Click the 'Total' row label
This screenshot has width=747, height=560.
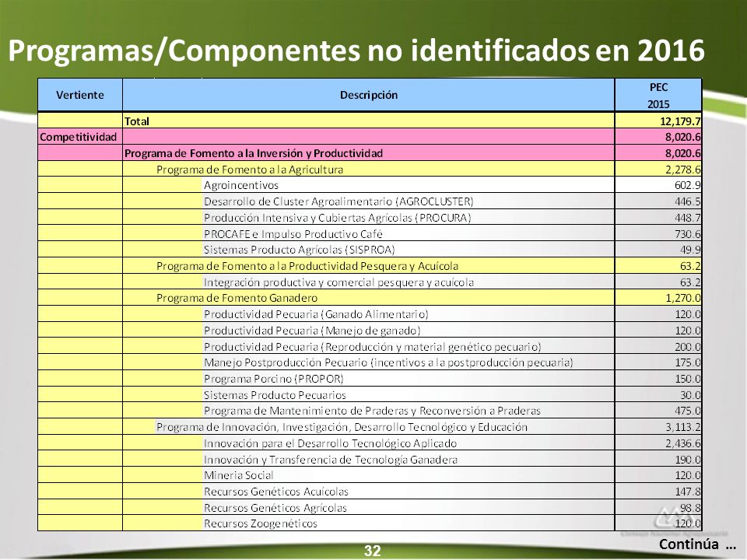[137, 121]
